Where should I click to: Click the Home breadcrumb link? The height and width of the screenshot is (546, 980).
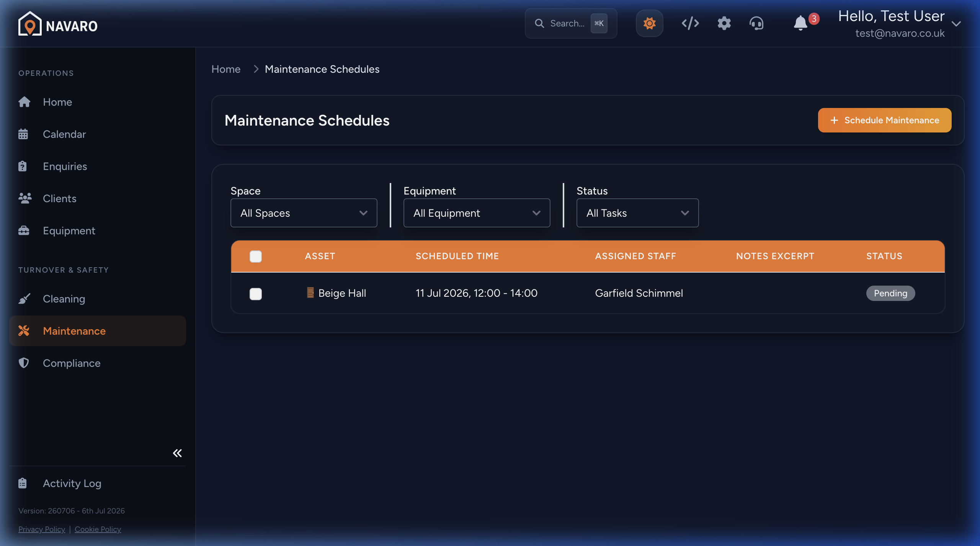[x=226, y=69]
